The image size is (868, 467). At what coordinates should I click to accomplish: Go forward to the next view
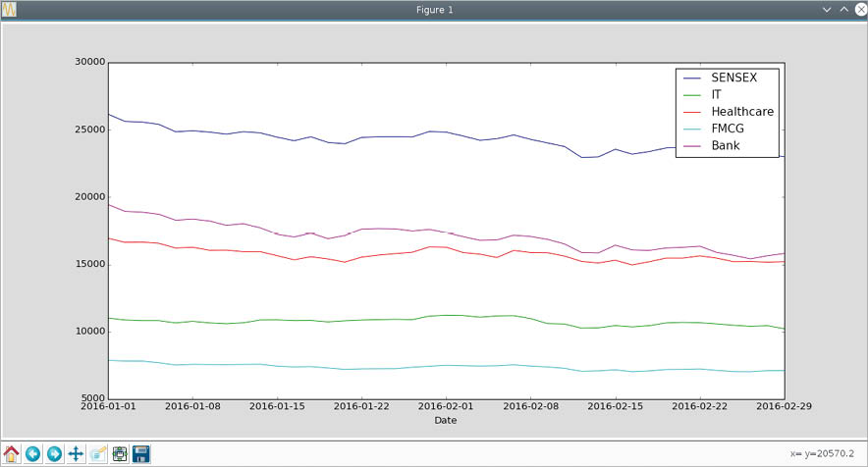click(55, 453)
